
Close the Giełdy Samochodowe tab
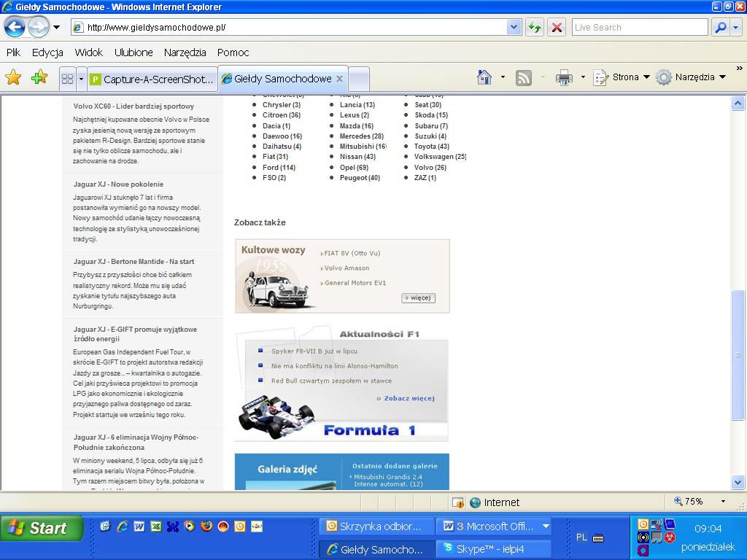(340, 79)
